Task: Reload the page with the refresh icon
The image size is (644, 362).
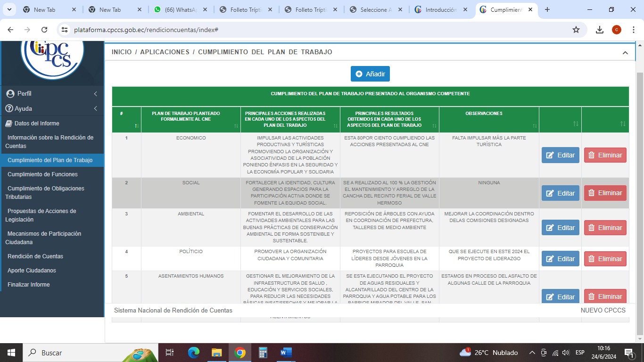Action: 44,30
